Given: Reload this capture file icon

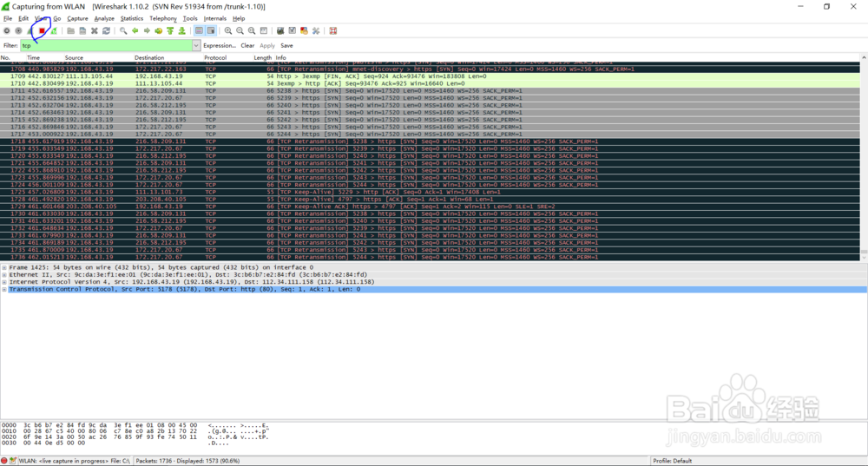Looking at the screenshot, I should tap(106, 31).
